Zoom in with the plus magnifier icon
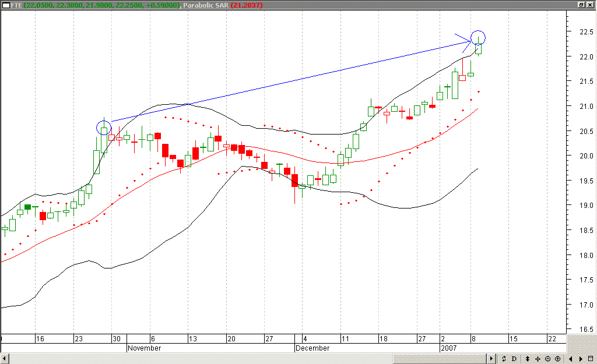 [557, 359]
